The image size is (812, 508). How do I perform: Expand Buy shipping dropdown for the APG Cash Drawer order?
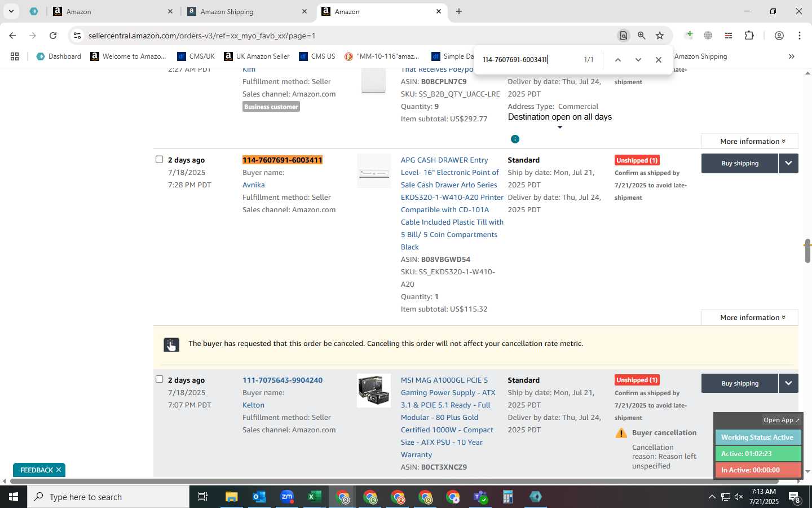(x=788, y=163)
